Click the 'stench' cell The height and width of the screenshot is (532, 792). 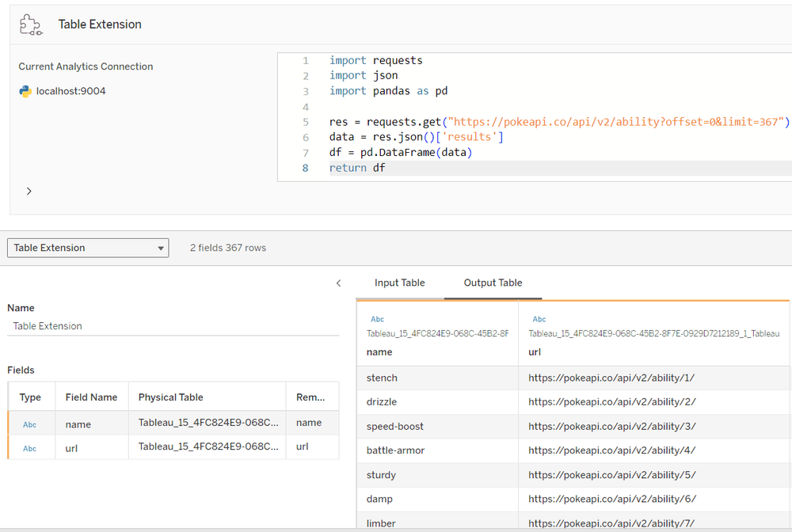coord(437,378)
